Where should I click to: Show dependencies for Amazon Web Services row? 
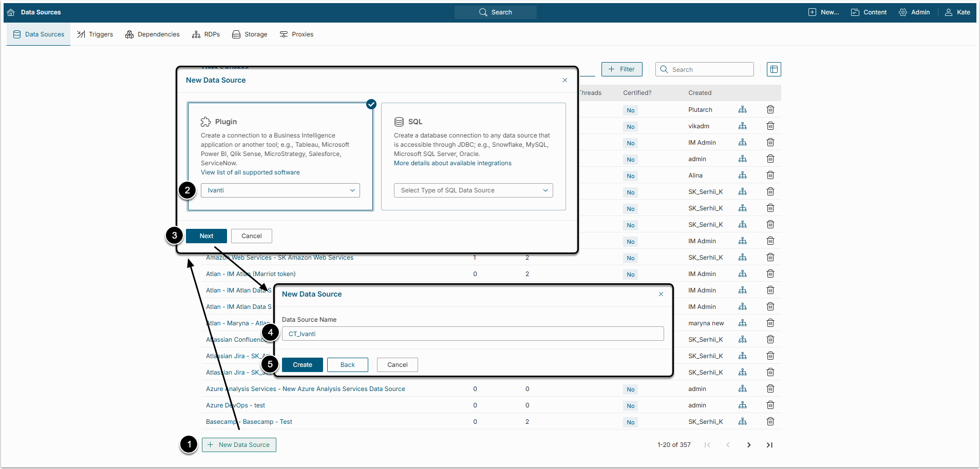743,258
